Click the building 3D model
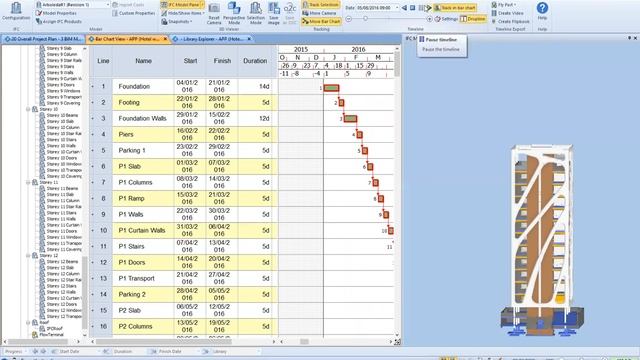Screen dimensions: 640x360 point(542,240)
